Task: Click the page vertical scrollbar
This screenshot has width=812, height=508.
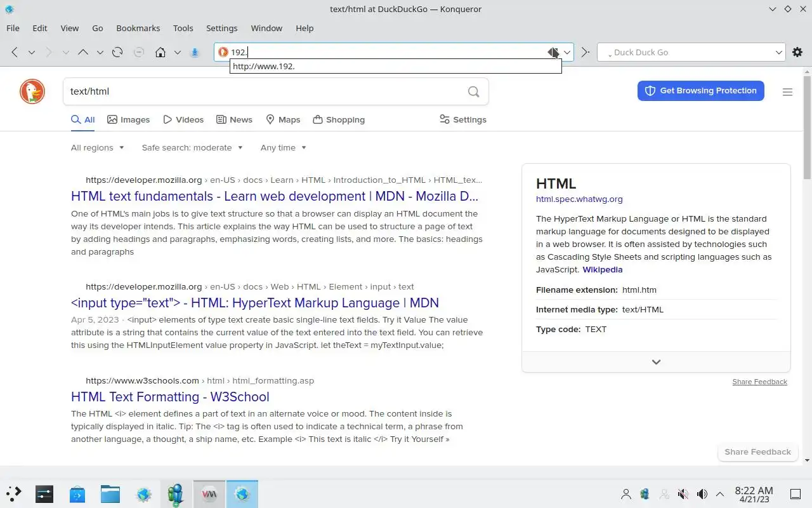Action: click(807, 127)
